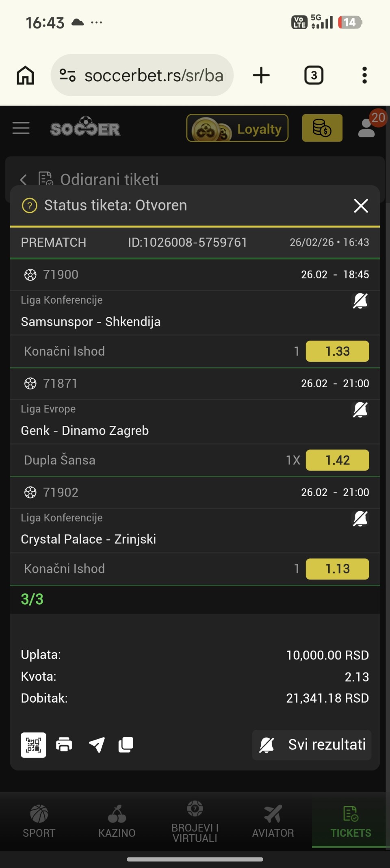Screen dimensions: 390x868
Task: Toggle notification bell for Samsunspor - Shkendija
Action: pyautogui.click(x=360, y=301)
